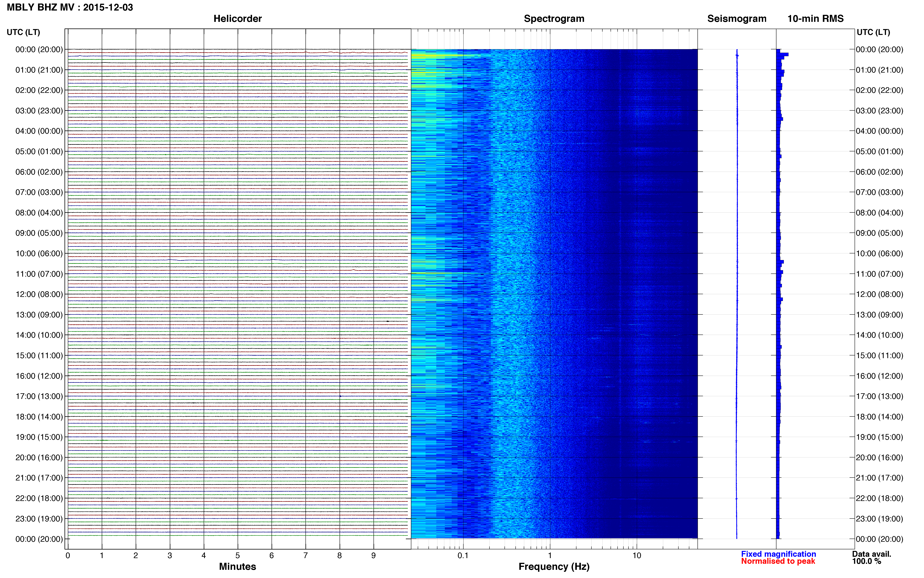Viewport: 924px width, 578px height.
Task: Click minute tick label 9 on helicorder axis
Action: tap(373, 555)
